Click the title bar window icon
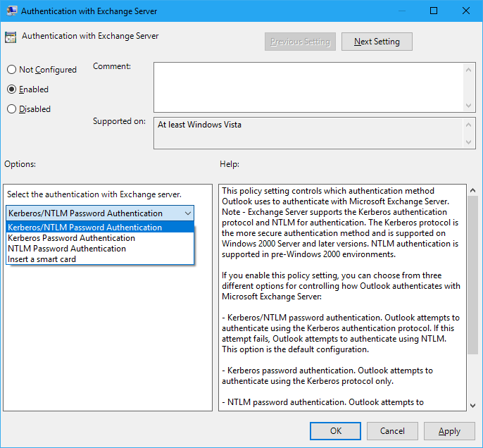Screen dimensions: 483x448 point(12,11)
